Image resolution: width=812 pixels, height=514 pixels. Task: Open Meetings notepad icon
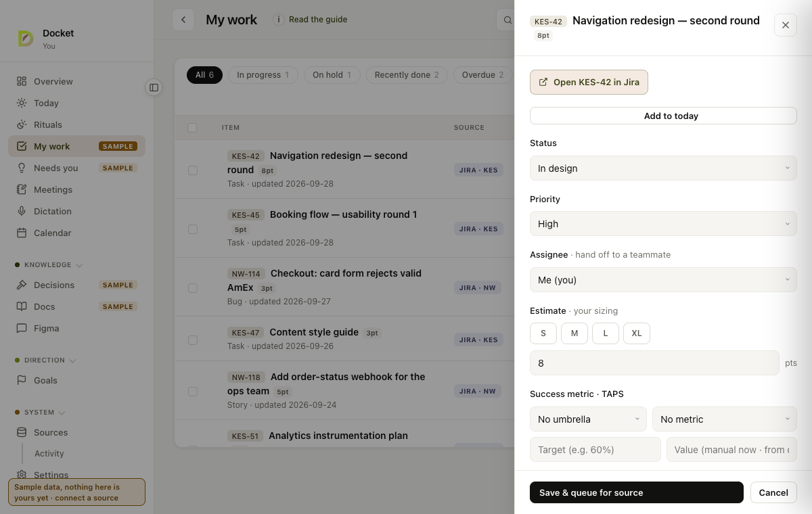coord(22,189)
